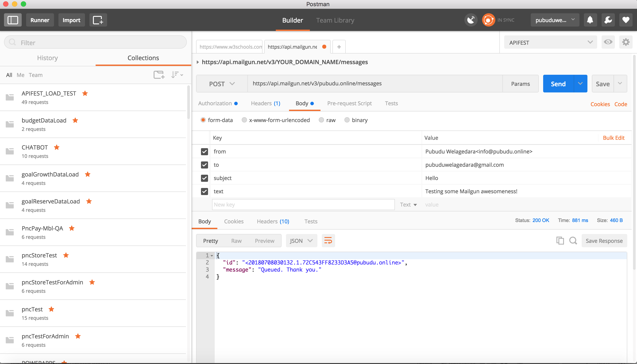Image resolution: width=637 pixels, height=364 pixels.
Task: Select the raw body radio option
Action: (321, 120)
